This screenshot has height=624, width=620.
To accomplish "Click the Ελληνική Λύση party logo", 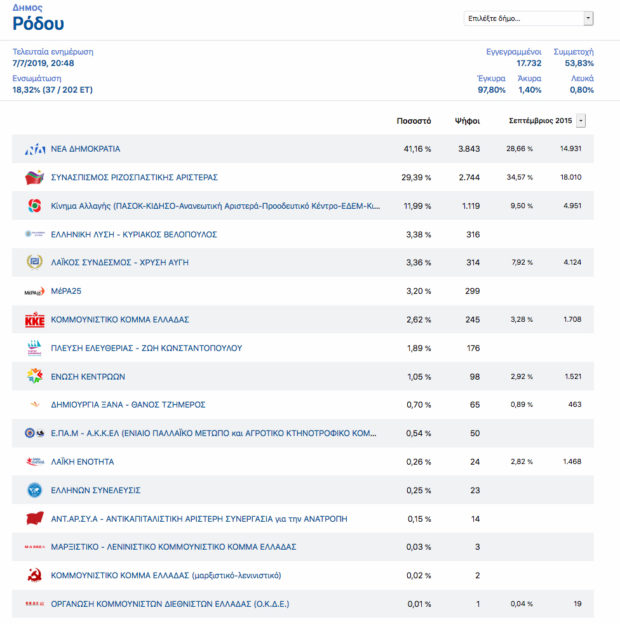I will pos(35,234).
